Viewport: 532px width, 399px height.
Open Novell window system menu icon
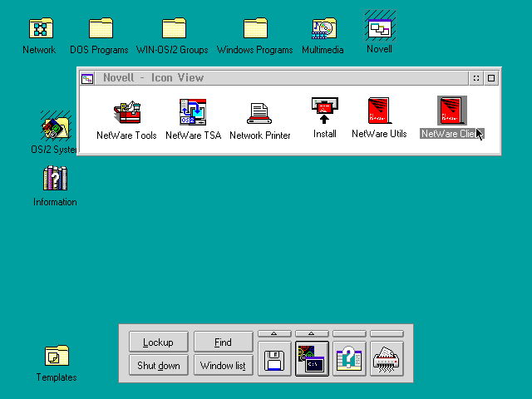click(87, 79)
